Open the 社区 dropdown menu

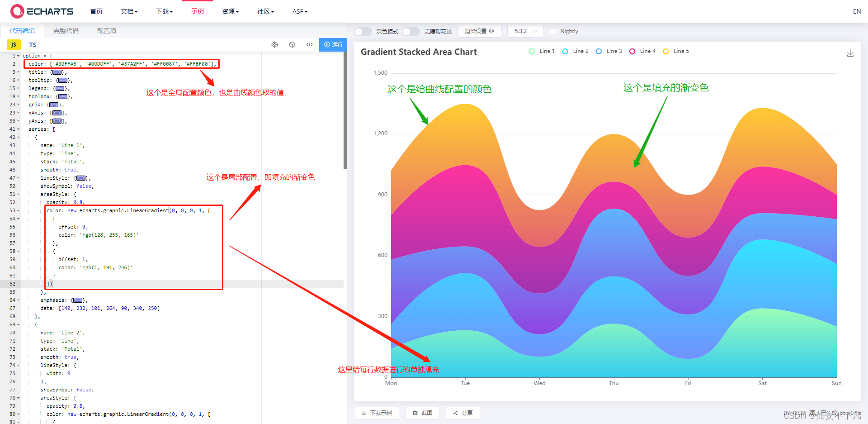tap(265, 11)
